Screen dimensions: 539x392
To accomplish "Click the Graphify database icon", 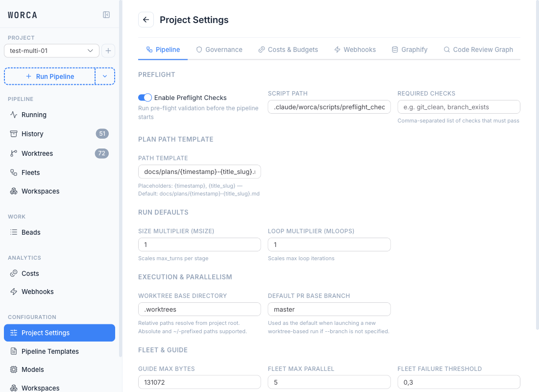I will [395, 49].
